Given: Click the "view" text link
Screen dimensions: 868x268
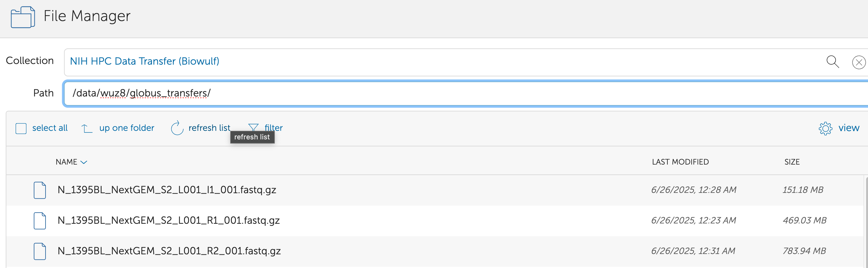Looking at the screenshot, I should [x=849, y=128].
